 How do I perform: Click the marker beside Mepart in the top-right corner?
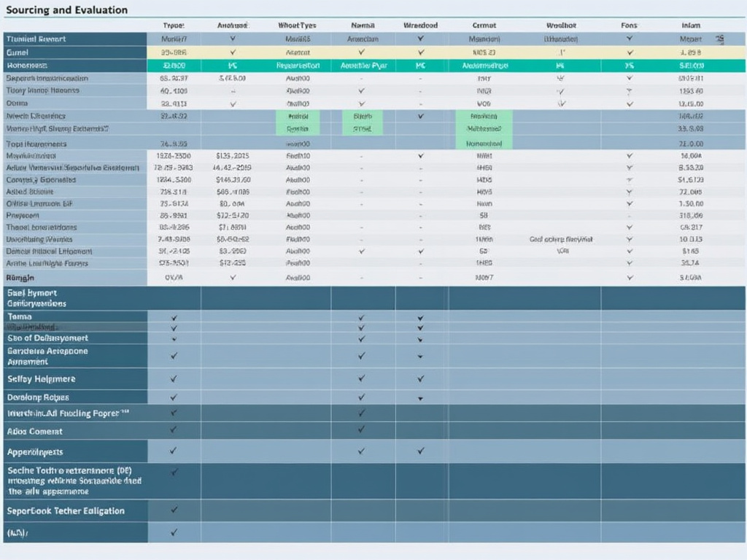(720, 39)
